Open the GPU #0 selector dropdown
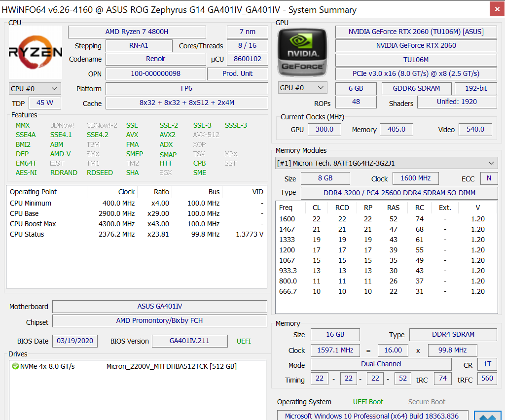The image size is (505, 420). pos(303,88)
